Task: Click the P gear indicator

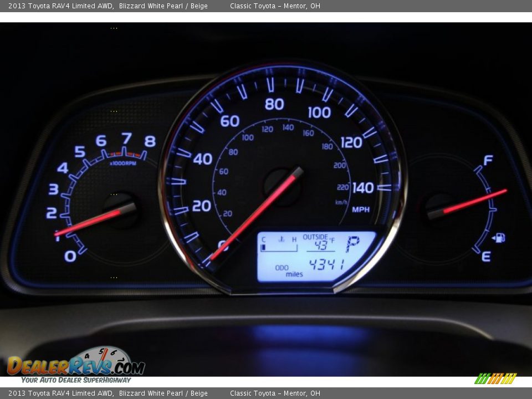Action: (352, 244)
